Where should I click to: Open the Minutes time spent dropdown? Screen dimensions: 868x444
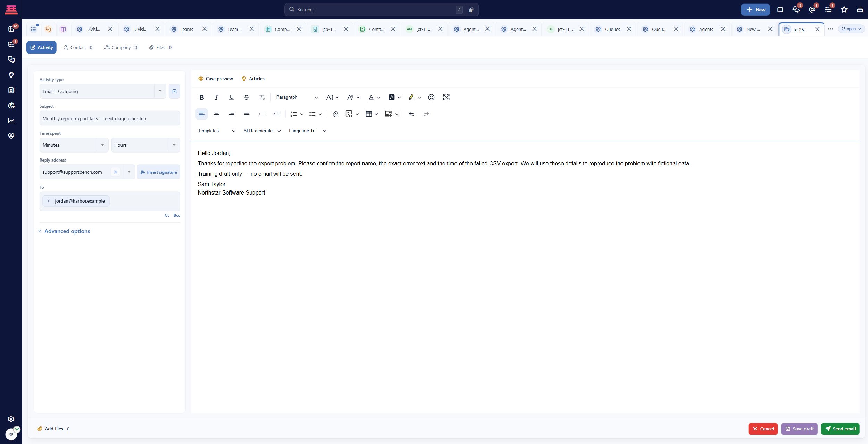click(74, 145)
